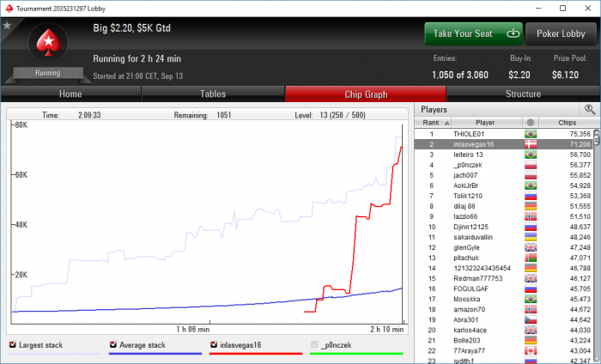Click the Denmark flag next to inlasvegas16
The height and width of the screenshot is (364, 601).
coord(531,144)
